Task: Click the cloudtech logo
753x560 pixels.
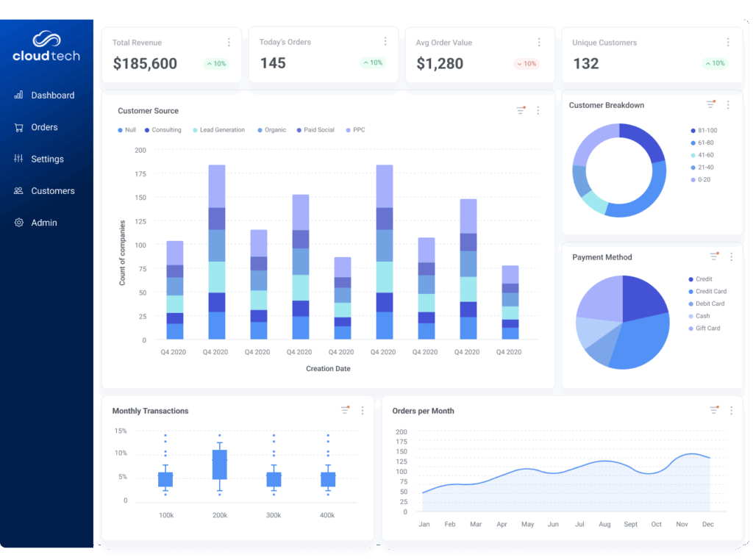Action: click(x=46, y=47)
